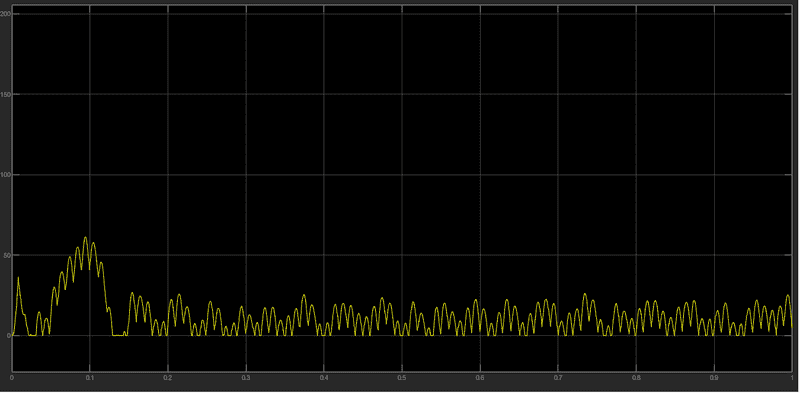This screenshot has height=393, width=800.
Task: Click the 0.8 tick label on x-axis
Action: click(636, 378)
